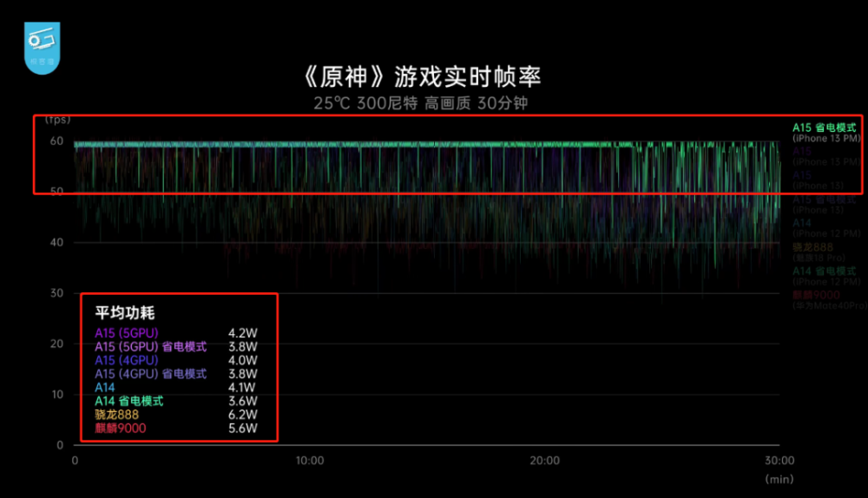The image size is (868, 498).
Task: Select the plain A14 row label
Action: click(x=105, y=387)
